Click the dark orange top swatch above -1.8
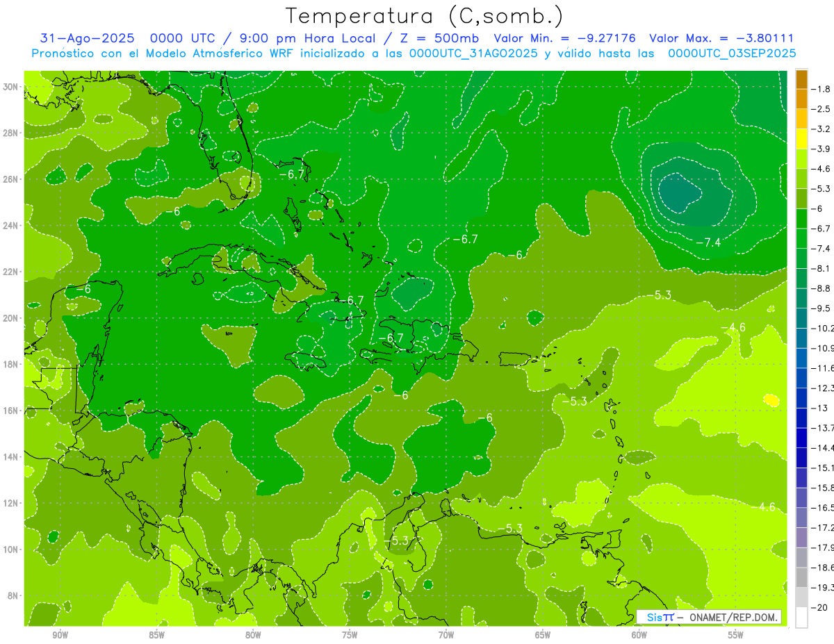The height and width of the screenshot is (644, 834). pyautogui.click(x=801, y=79)
